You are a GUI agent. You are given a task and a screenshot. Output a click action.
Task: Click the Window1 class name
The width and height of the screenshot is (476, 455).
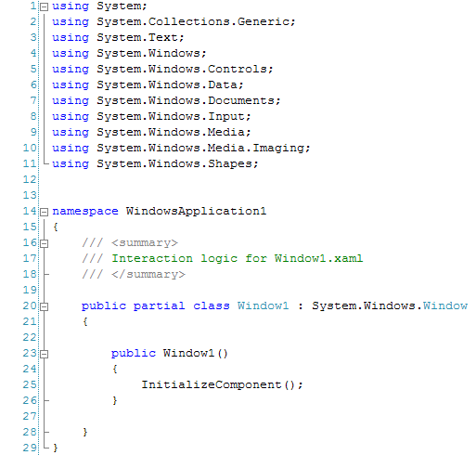tap(264, 305)
